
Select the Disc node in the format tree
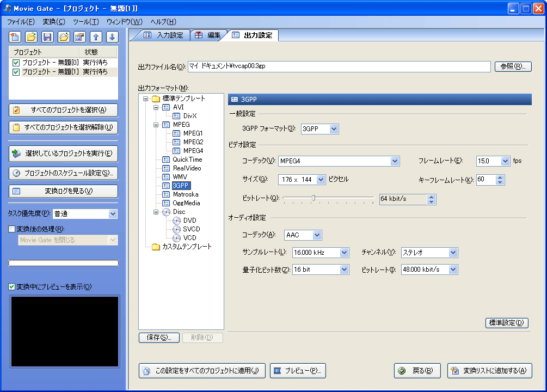(179, 212)
